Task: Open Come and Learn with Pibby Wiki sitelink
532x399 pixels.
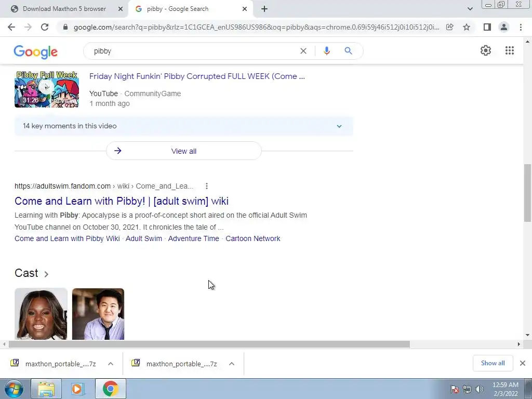Action: coord(67,238)
